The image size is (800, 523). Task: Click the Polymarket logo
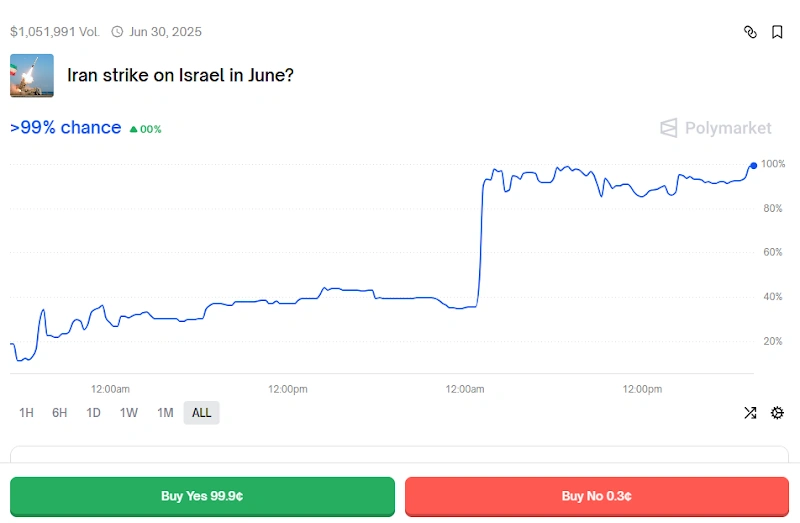716,128
